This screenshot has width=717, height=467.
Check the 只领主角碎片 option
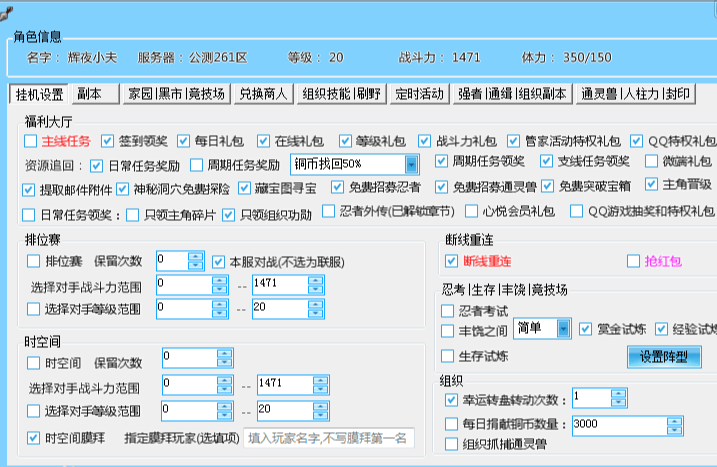click(133, 215)
